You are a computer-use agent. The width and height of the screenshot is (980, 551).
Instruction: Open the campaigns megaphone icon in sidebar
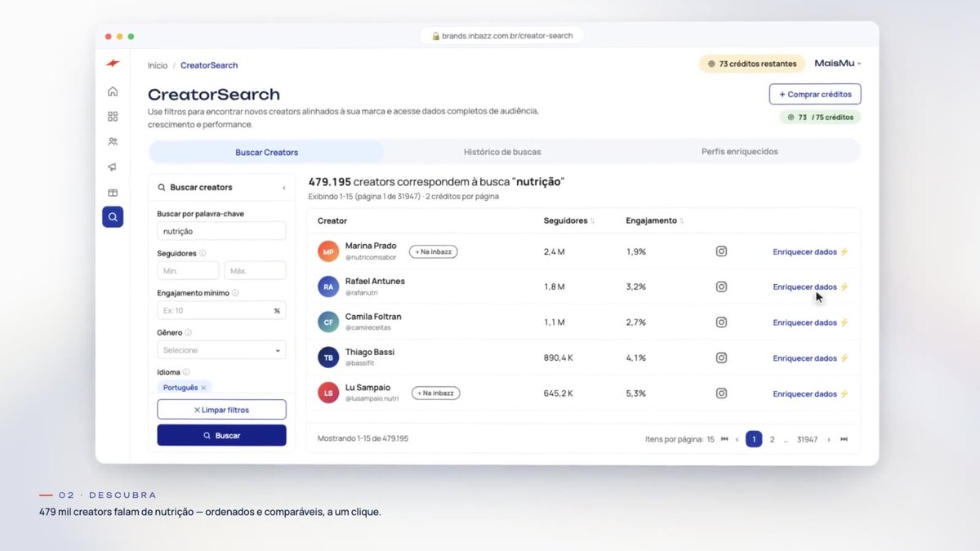click(113, 167)
